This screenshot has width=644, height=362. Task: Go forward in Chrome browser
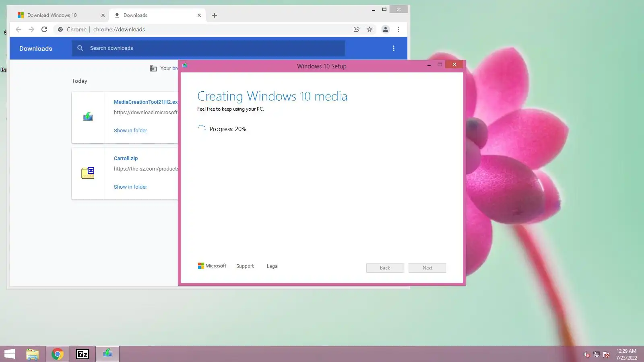click(31, 29)
